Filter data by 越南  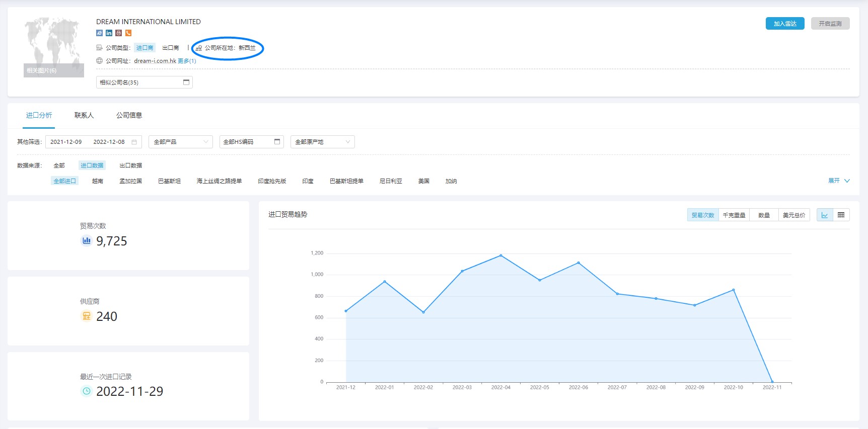(x=98, y=181)
